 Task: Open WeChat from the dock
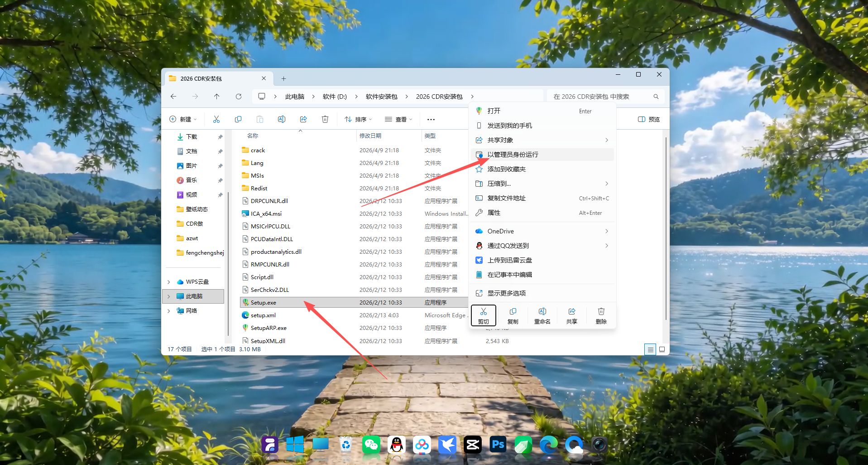(x=371, y=445)
